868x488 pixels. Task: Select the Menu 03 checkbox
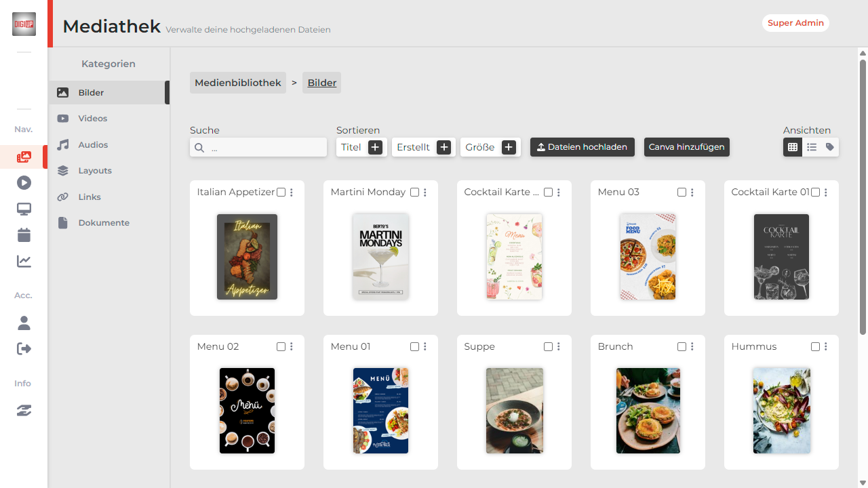[682, 192]
